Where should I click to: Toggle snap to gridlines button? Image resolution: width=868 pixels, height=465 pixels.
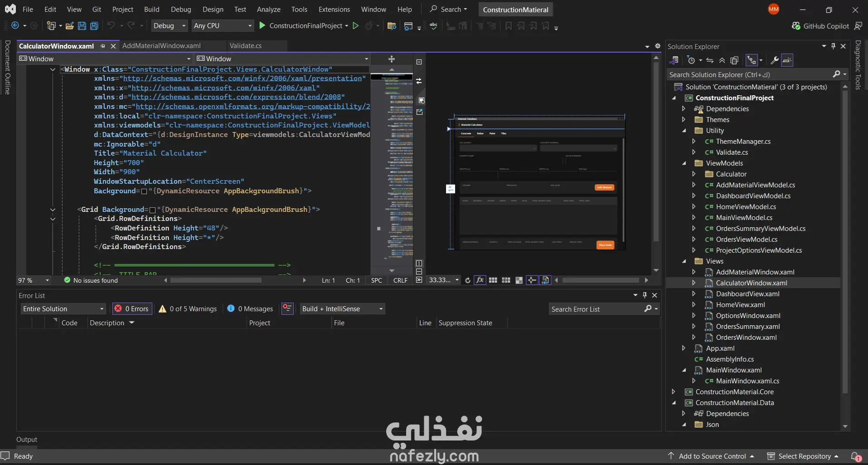pyautogui.click(x=506, y=280)
